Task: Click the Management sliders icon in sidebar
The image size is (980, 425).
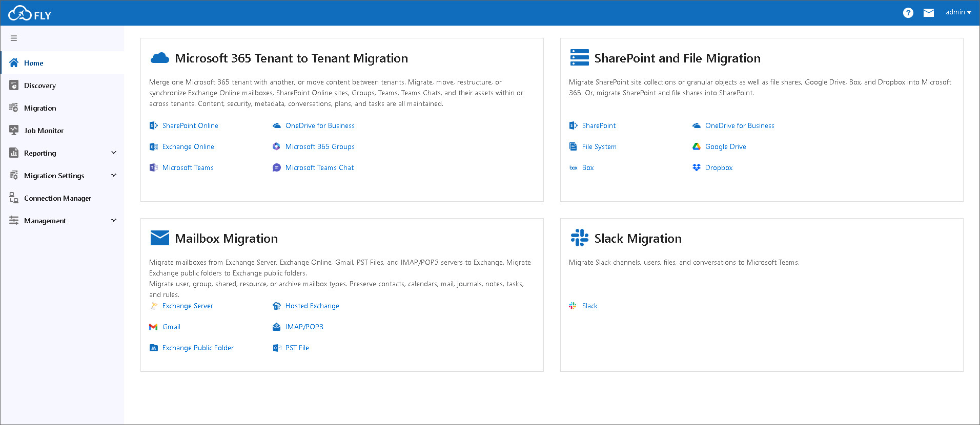Action: 14,221
